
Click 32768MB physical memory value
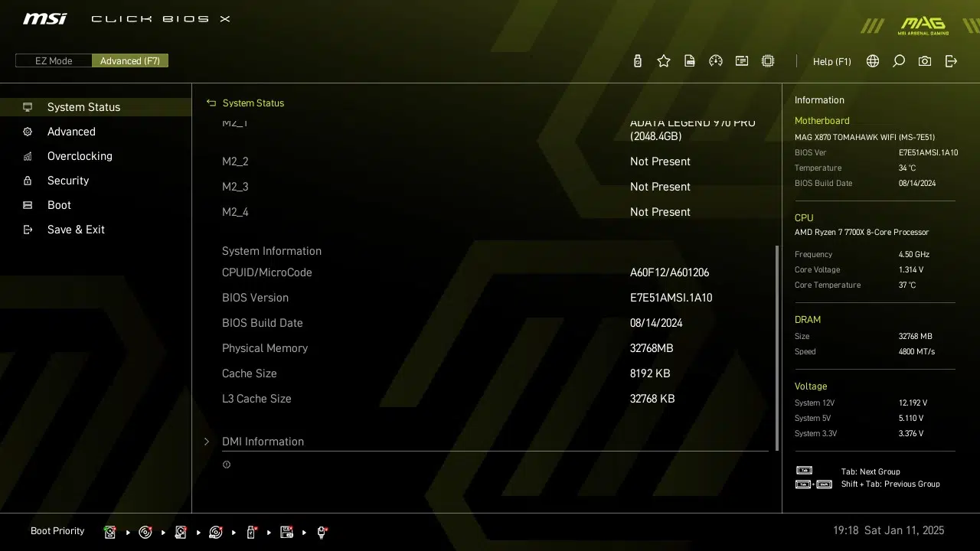click(x=652, y=348)
